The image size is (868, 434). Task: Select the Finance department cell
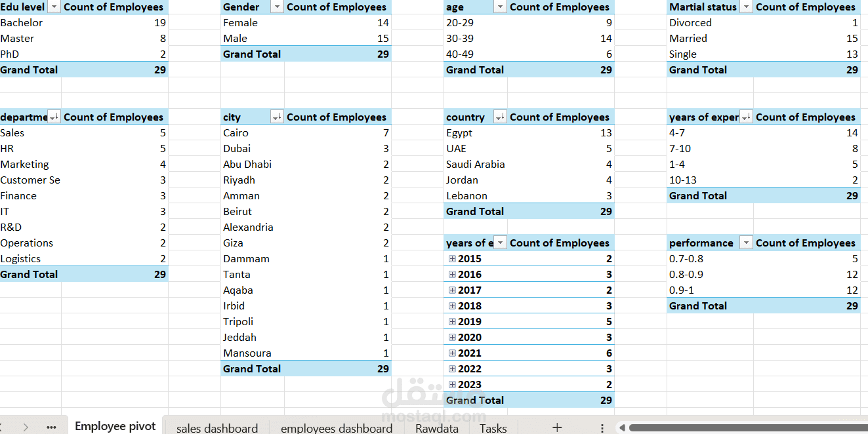[18, 196]
